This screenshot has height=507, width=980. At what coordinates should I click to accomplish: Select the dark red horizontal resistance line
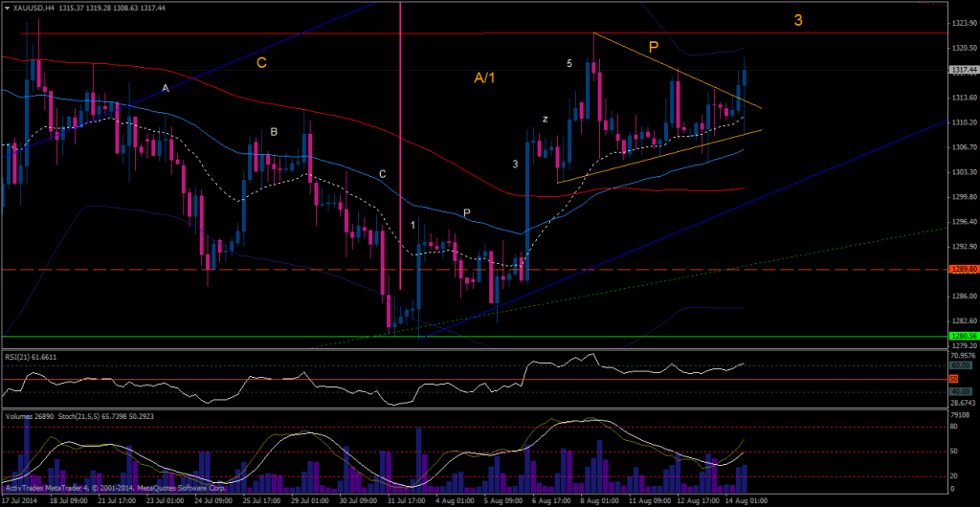coord(484,33)
